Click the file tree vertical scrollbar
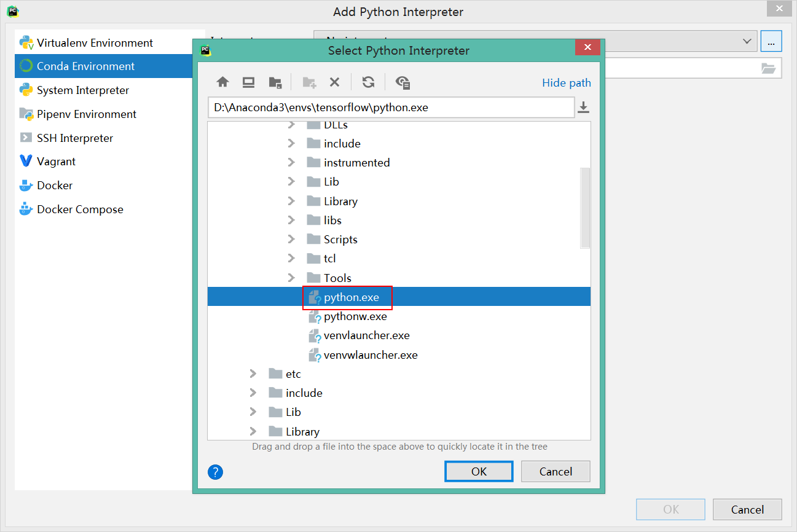 click(585, 208)
